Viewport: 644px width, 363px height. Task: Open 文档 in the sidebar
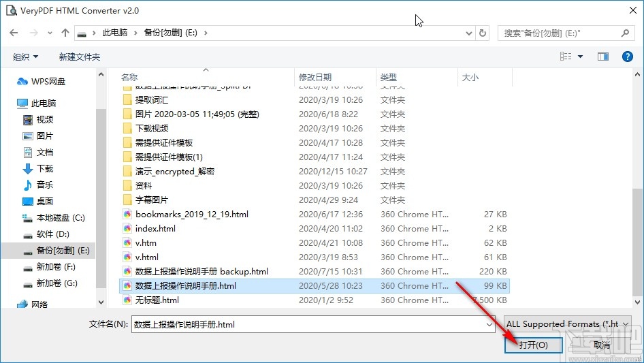38,153
